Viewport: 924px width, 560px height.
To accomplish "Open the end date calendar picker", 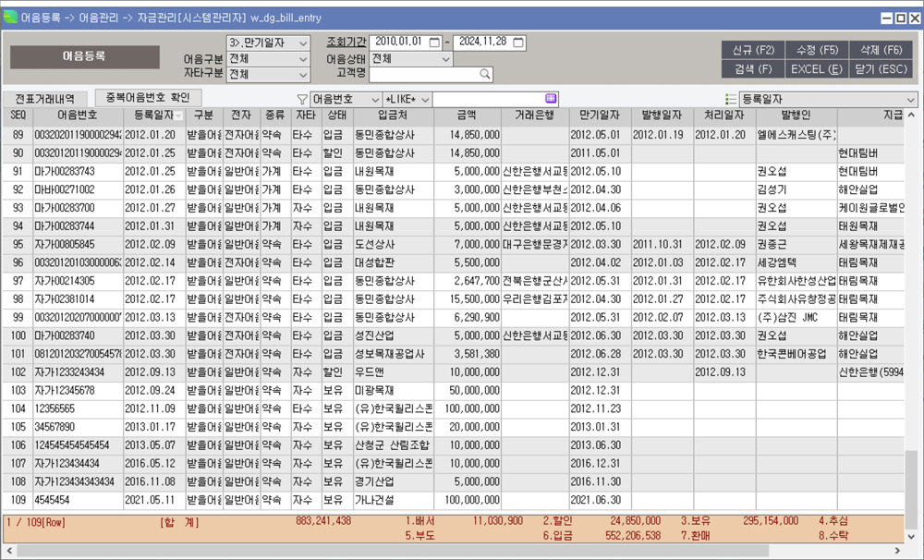I will [x=518, y=43].
